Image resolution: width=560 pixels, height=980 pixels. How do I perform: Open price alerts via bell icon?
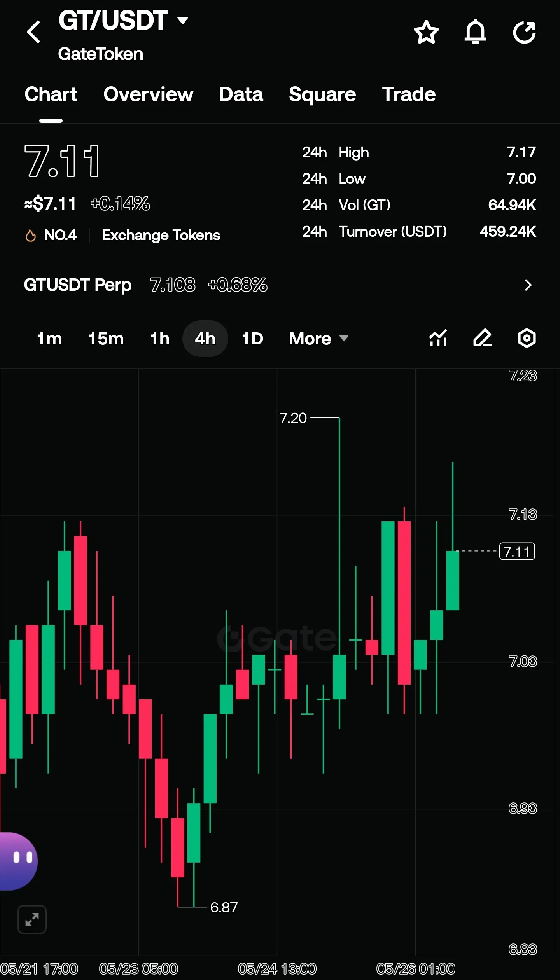475,32
